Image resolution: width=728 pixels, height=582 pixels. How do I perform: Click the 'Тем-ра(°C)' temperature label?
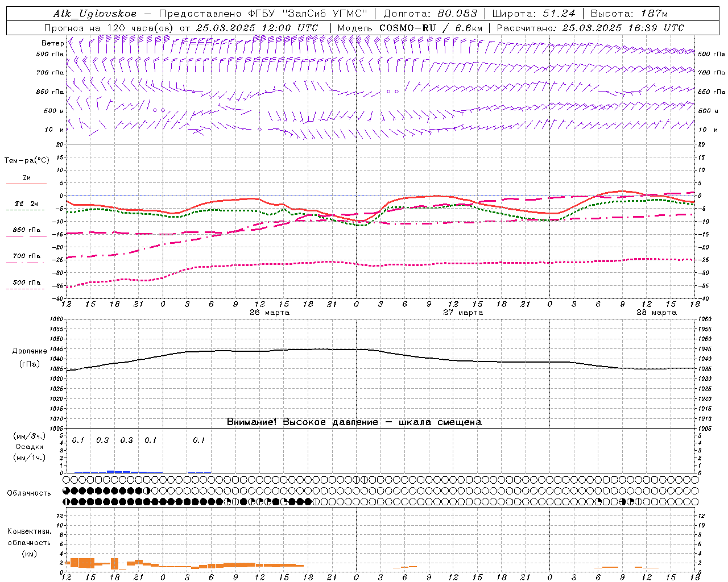click(27, 161)
